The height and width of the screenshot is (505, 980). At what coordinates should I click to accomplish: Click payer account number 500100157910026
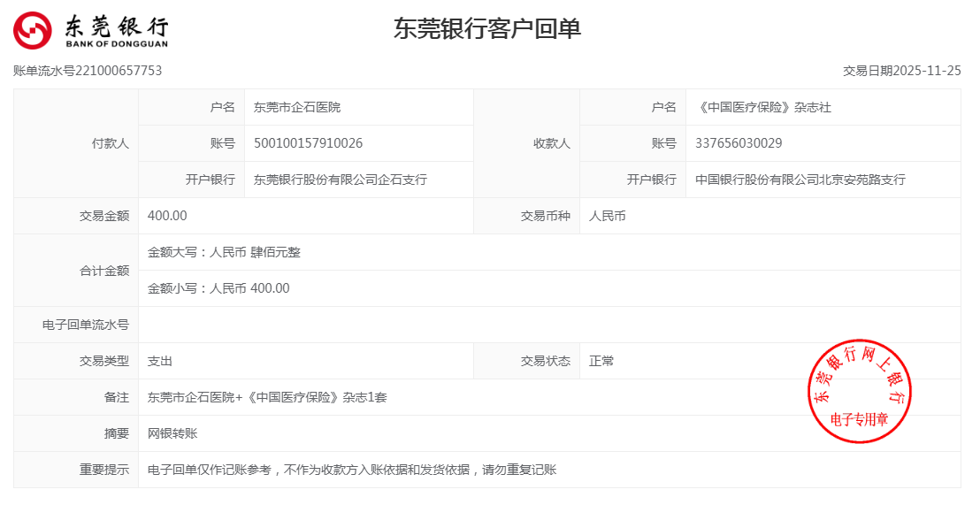tap(308, 143)
